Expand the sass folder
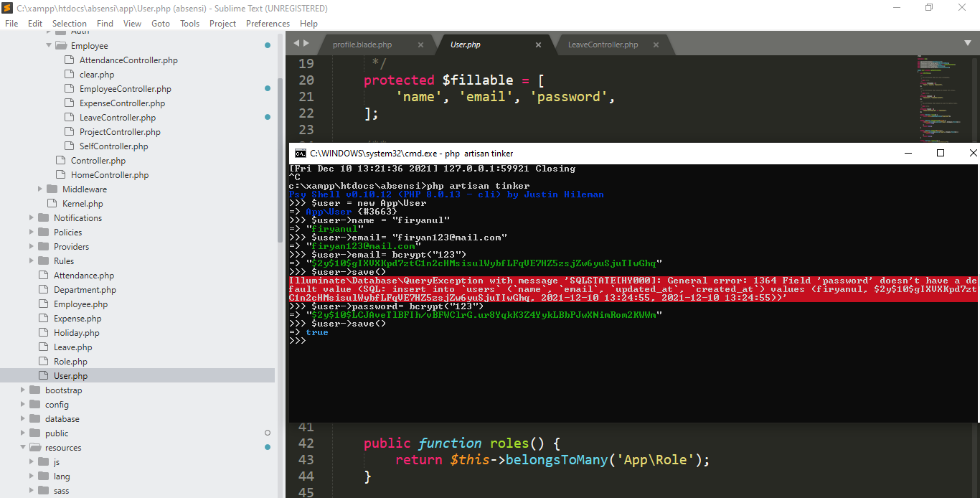Image resolution: width=980 pixels, height=498 pixels. coord(32,490)
